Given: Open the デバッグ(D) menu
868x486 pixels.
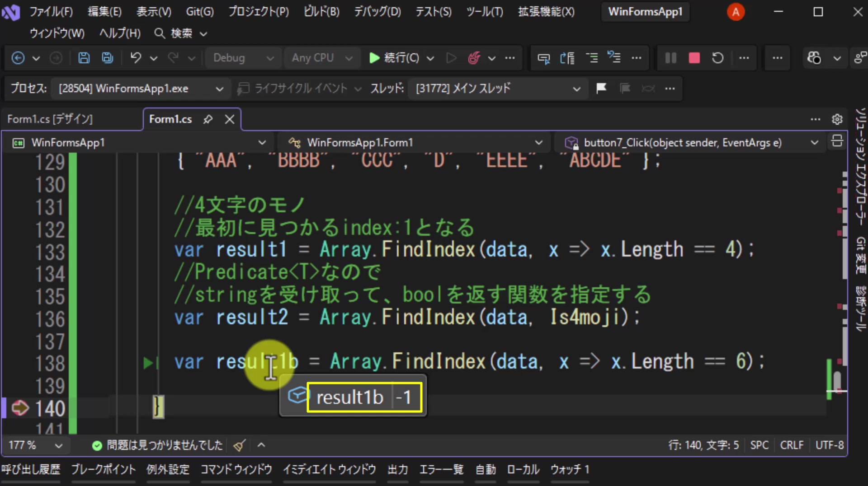Looking at the screenshot, I should click(377, 12).
